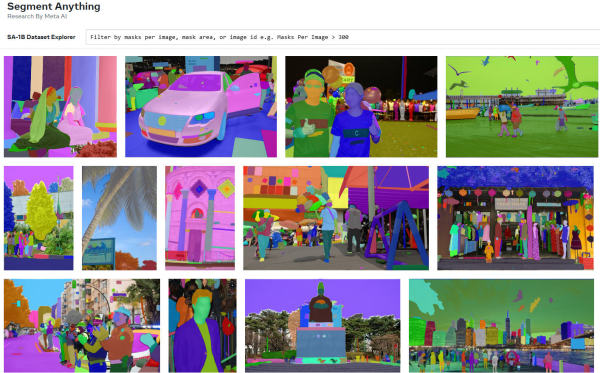Image resolution: width=600 pixels, height=373 pixels.
Task: Click the SA-1B Dataset Explorer label
Action: click(x=41, y=37)
